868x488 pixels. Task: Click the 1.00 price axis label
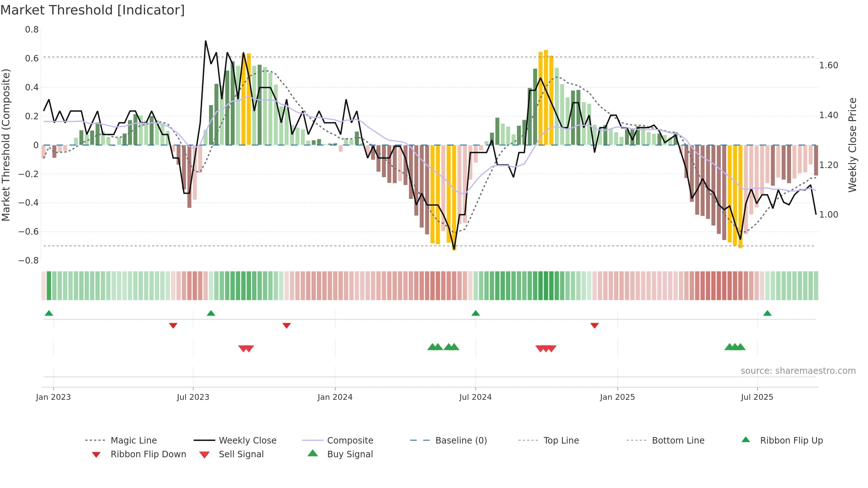829,215
